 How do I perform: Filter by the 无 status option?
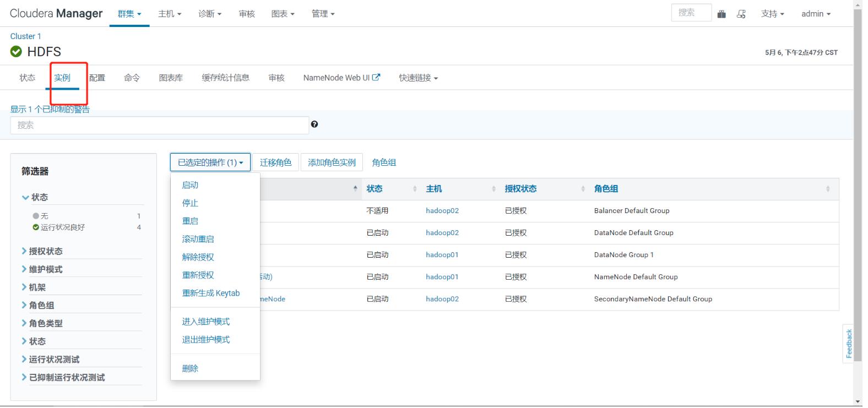click(x=41, y=216)
